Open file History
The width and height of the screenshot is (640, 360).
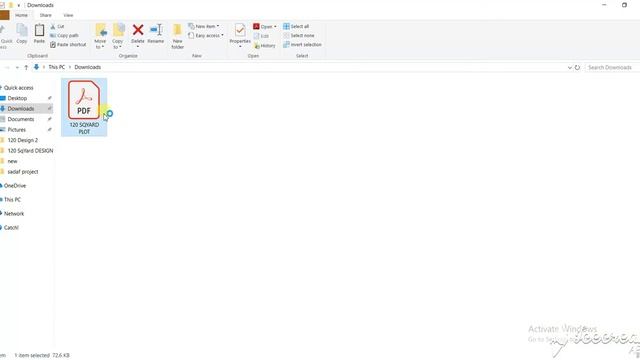point(264,46)
